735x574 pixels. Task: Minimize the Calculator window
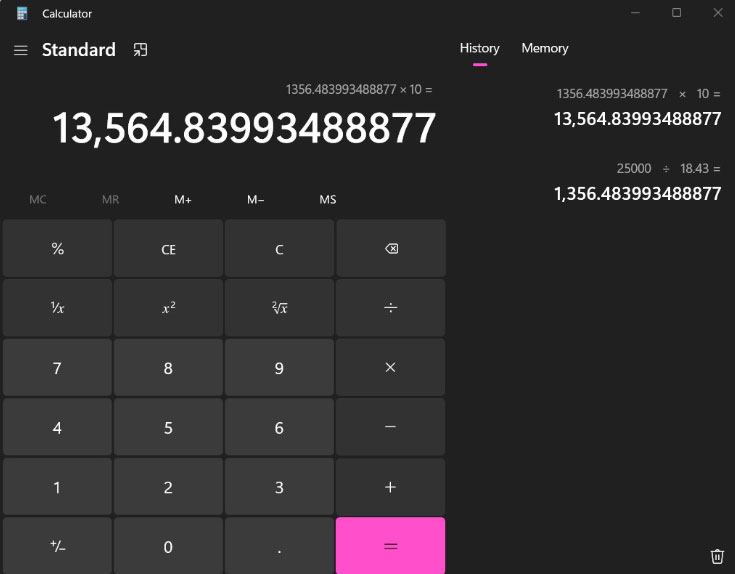click(x=635, y=13)
